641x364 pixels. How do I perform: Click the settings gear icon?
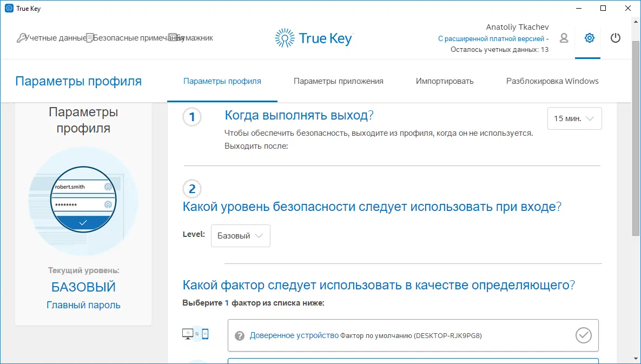point(589,38)
